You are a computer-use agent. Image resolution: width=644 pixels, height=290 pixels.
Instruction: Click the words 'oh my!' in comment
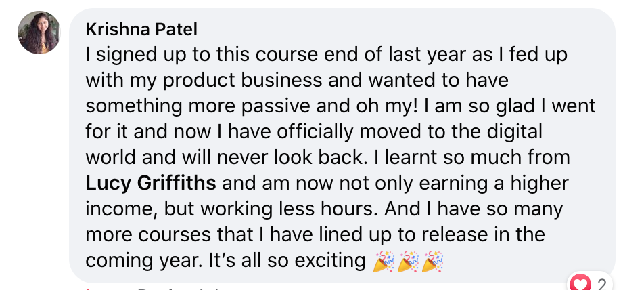(386, 106)
